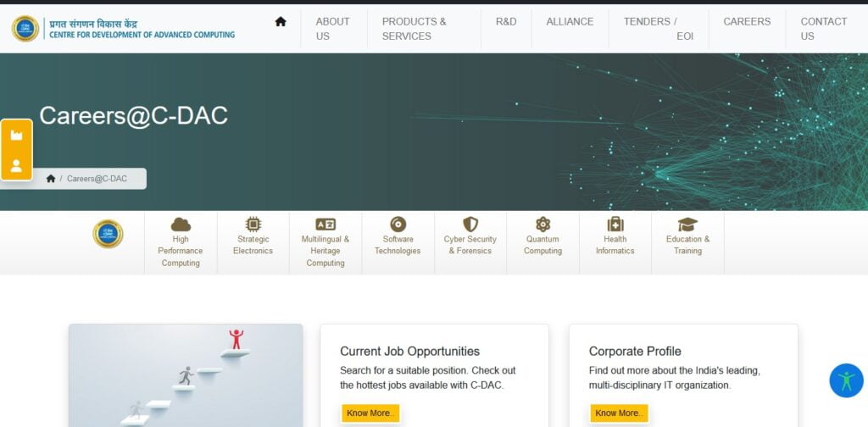
Task: Click the yellow sidebar factory icon
Action: click(17, 135)
